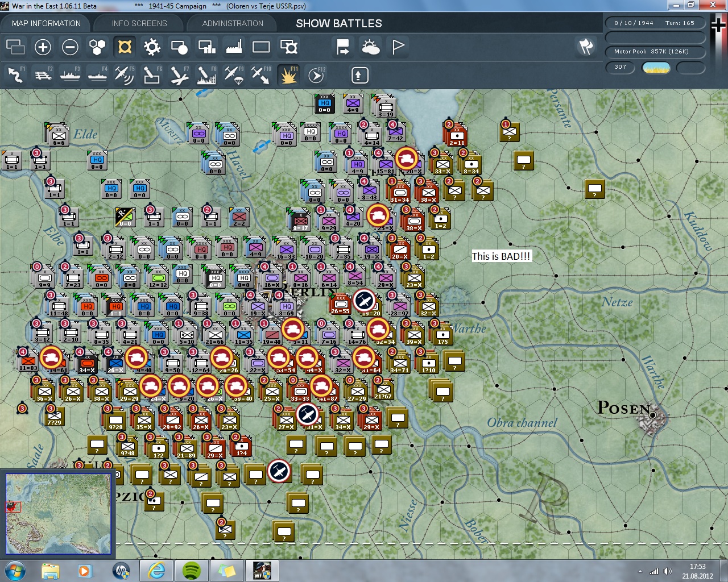Toggle the hex grid display button
728x582 pixels.
click(x=97, y=47)
